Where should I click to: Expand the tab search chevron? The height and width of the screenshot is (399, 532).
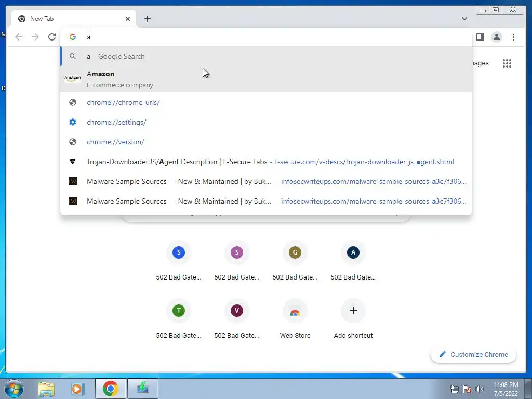[464, 19]
